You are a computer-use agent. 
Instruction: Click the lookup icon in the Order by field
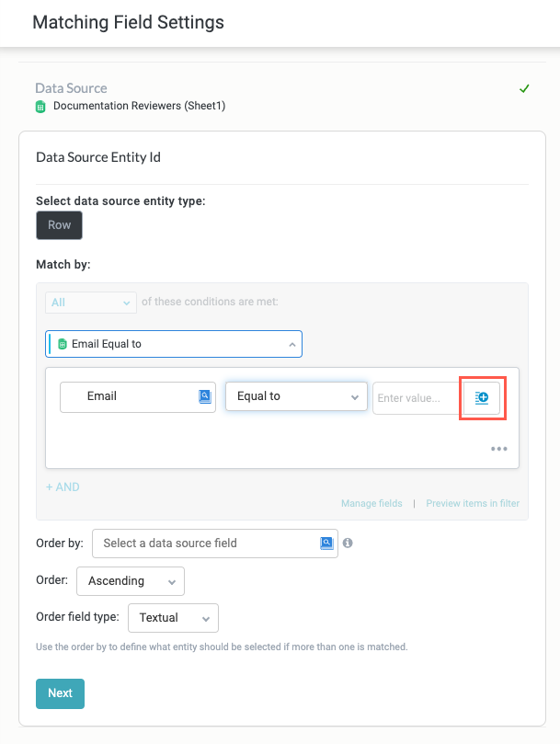[326, 544]
